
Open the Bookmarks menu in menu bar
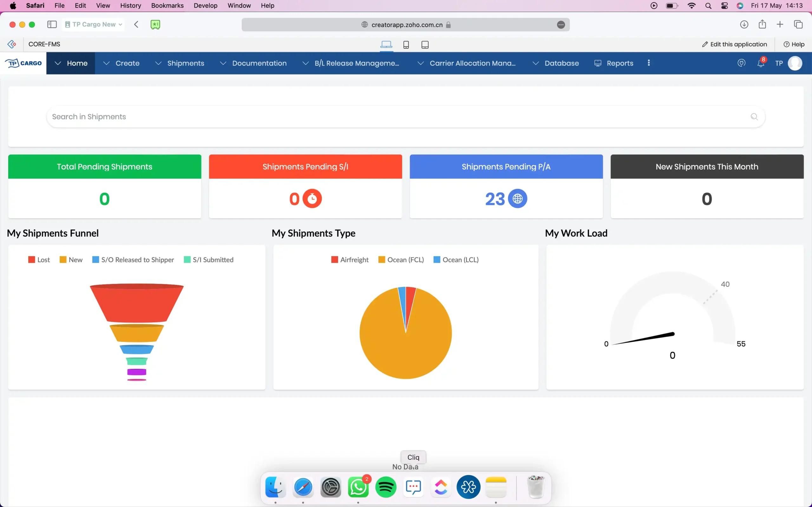(x=167, y=5)
